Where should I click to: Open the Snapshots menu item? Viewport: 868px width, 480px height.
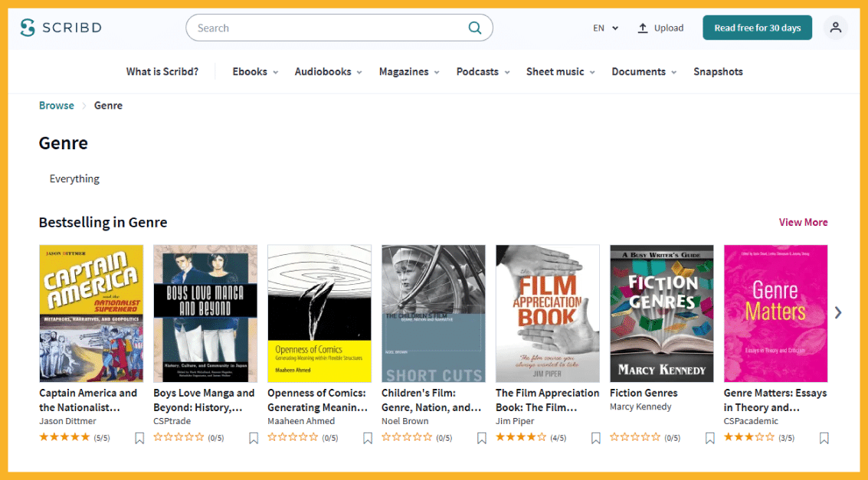coord(718,72)
